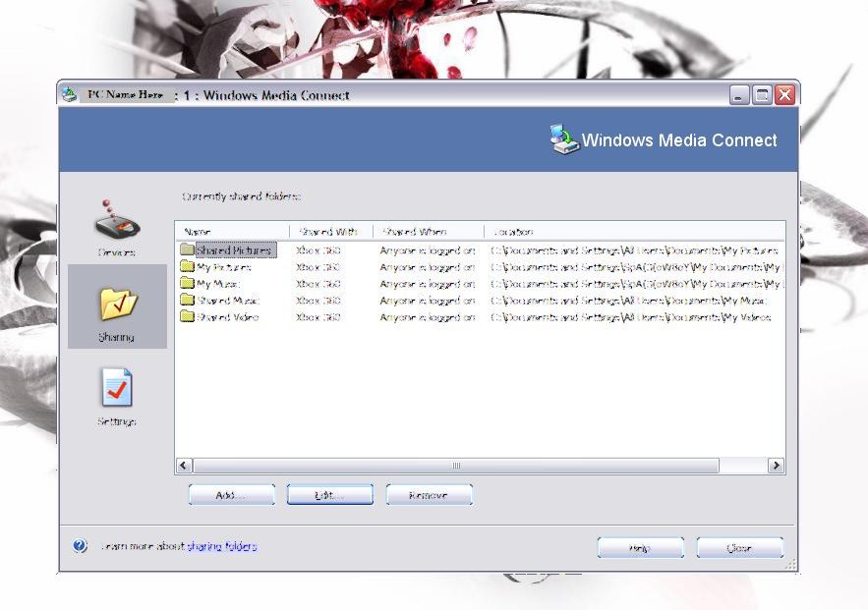Viewport: 868px width, 610px height.
Task: Click the location path of the My Pictures row
Action: (x=637, y=267)
